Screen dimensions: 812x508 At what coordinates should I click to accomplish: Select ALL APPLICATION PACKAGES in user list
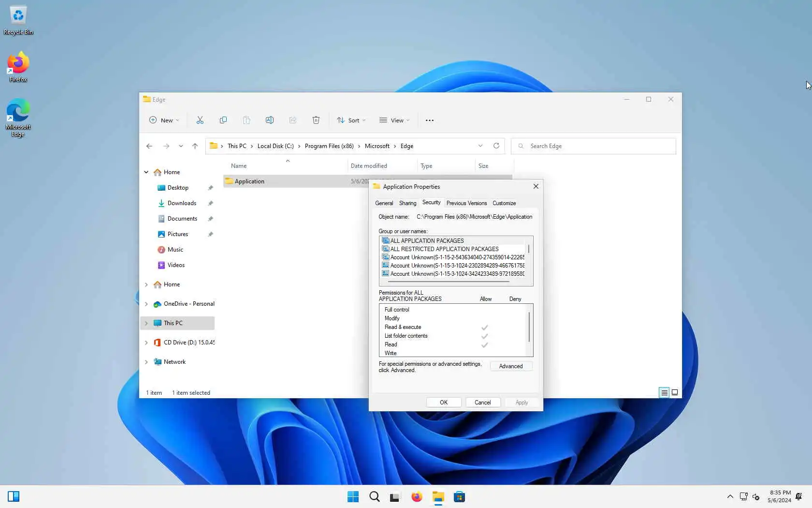pos(453,240)
